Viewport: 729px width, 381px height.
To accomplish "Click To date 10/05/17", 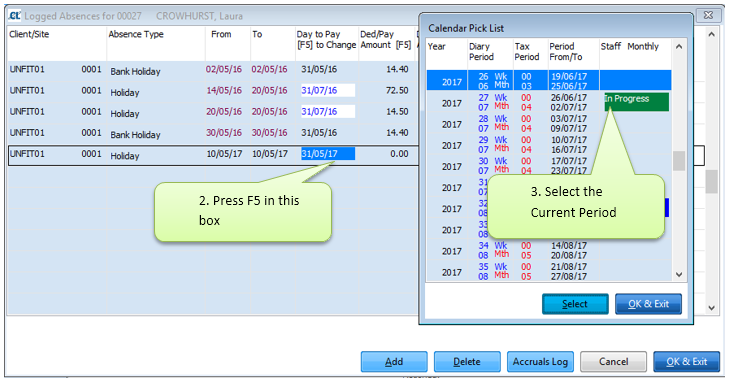I will point(270,154).
